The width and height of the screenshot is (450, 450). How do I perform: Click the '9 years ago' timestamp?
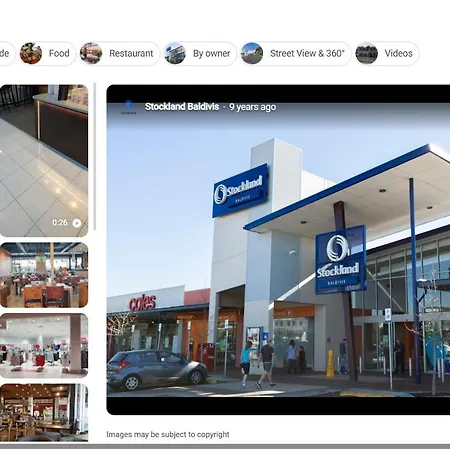[253, 107]
